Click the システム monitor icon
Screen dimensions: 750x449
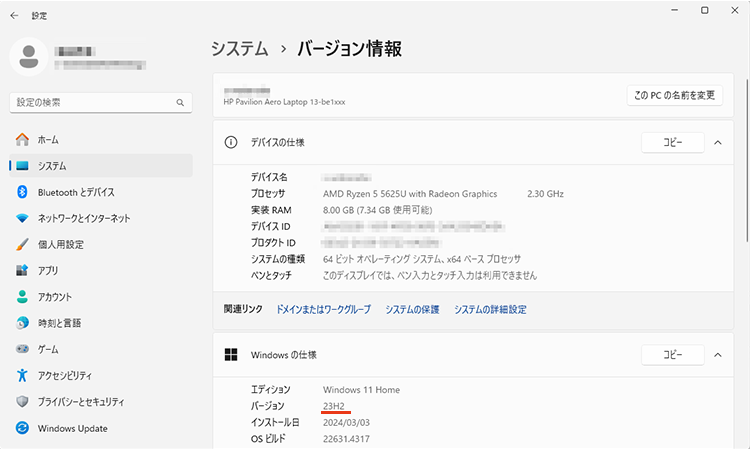(x=22, y=166)
